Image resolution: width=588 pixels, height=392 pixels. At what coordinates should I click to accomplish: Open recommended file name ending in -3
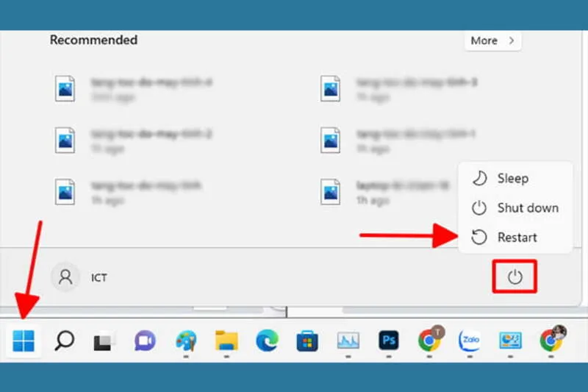(399, 89)
